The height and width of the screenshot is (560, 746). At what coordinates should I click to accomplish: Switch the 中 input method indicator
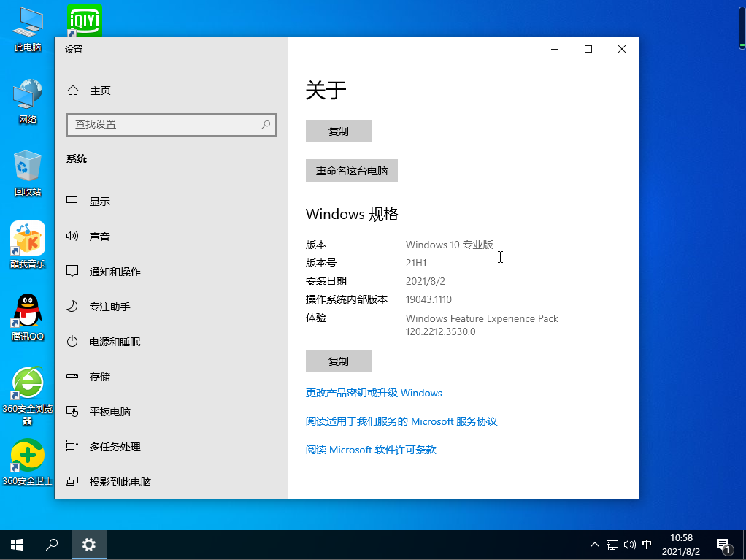[647, 544]
